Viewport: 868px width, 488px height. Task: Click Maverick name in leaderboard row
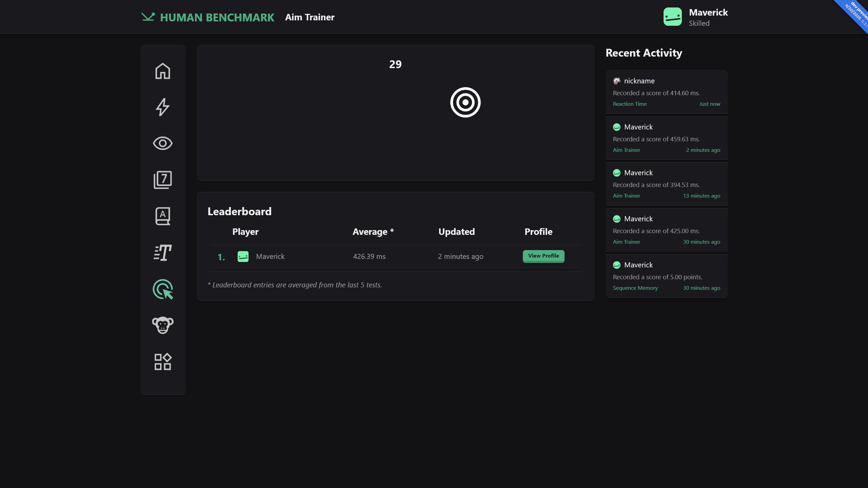(x=270, y=257)
